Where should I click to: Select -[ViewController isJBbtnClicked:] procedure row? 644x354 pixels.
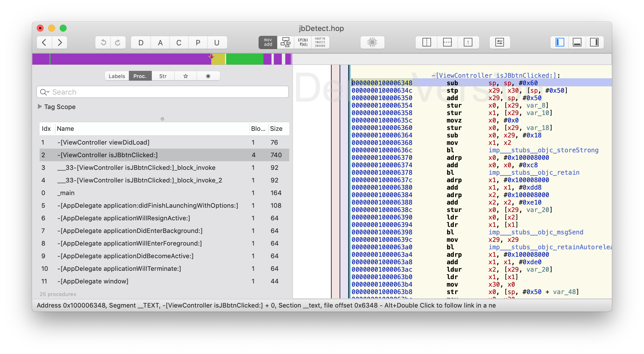pyautogui.click(x=164, y=155)
